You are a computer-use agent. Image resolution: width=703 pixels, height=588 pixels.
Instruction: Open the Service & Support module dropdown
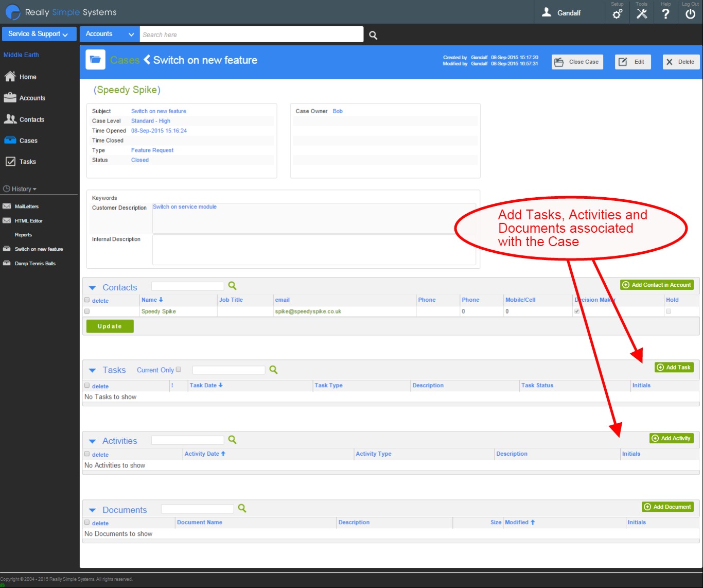click(39, 34)
